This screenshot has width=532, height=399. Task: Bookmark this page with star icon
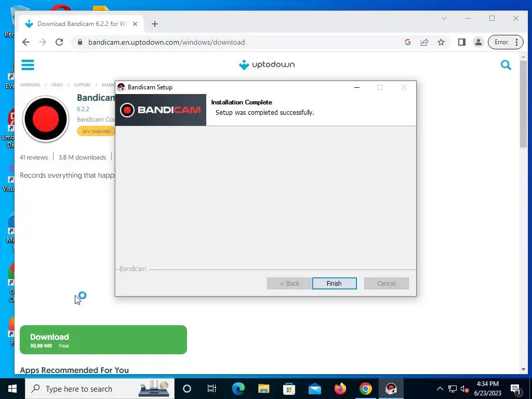tap(441, 42)
